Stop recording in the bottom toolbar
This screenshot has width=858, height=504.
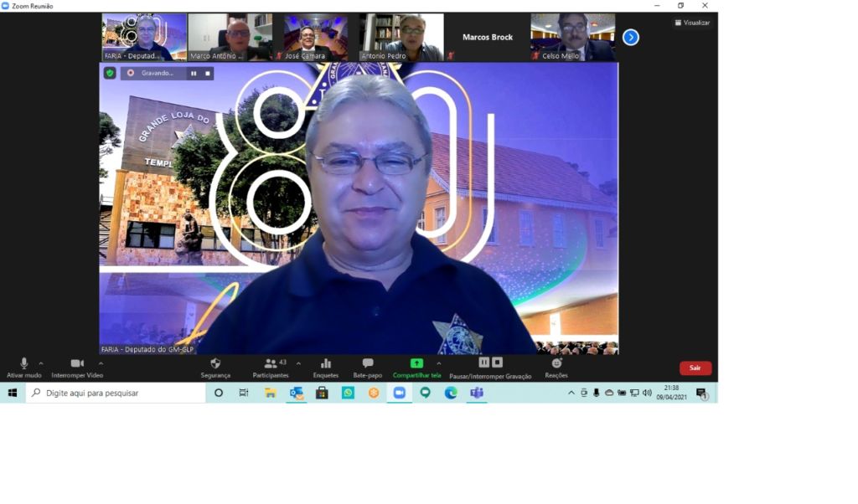(x=497, y=363)
